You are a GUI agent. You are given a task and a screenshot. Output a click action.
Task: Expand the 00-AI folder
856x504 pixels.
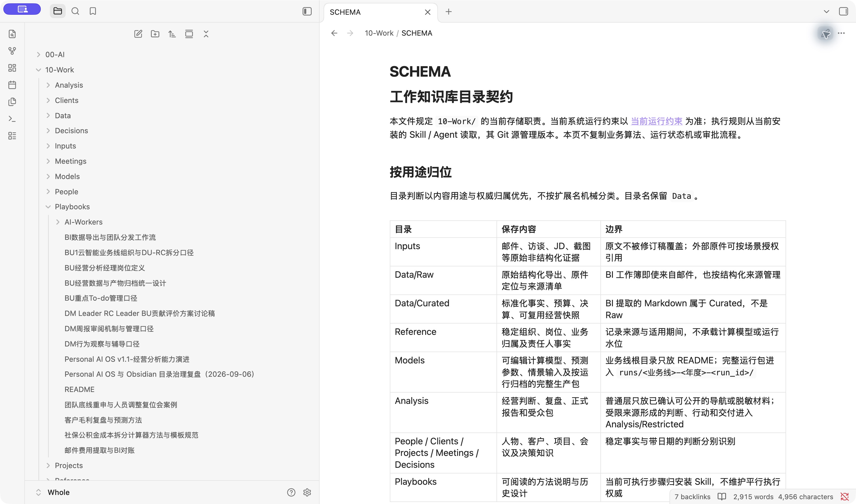click(38, 55)
